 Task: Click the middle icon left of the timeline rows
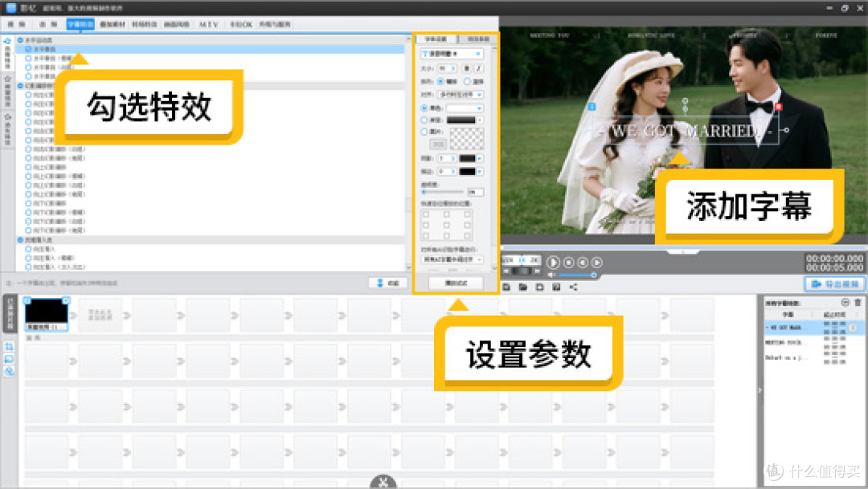click(10, 359)
